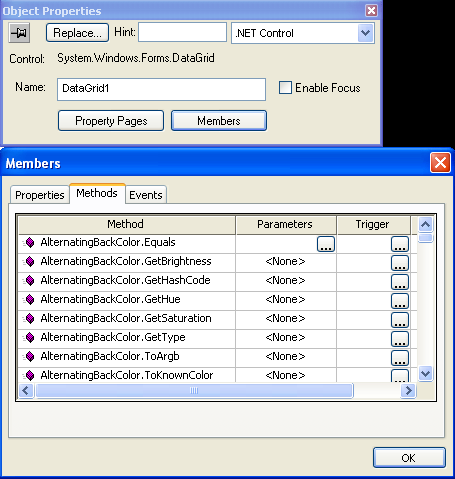Switch to the Properties tab
Viewport: 455px width, 479px height.
point(40,195)
